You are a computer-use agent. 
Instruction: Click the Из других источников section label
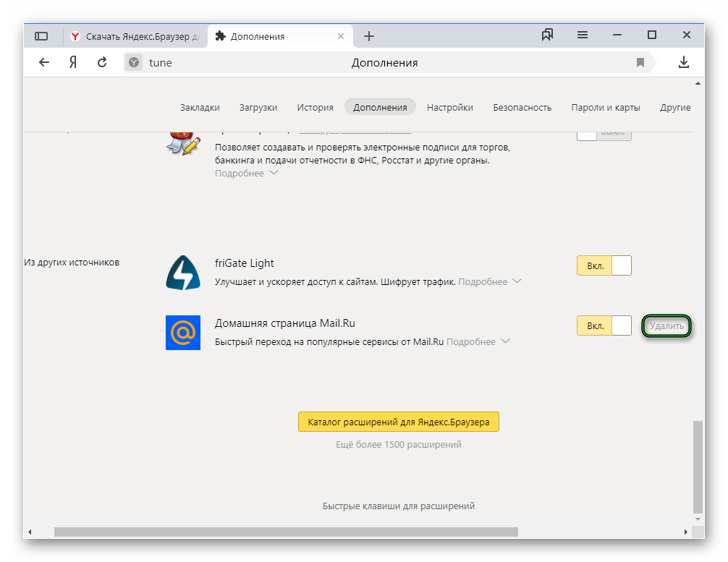click(x=72, y=263)
